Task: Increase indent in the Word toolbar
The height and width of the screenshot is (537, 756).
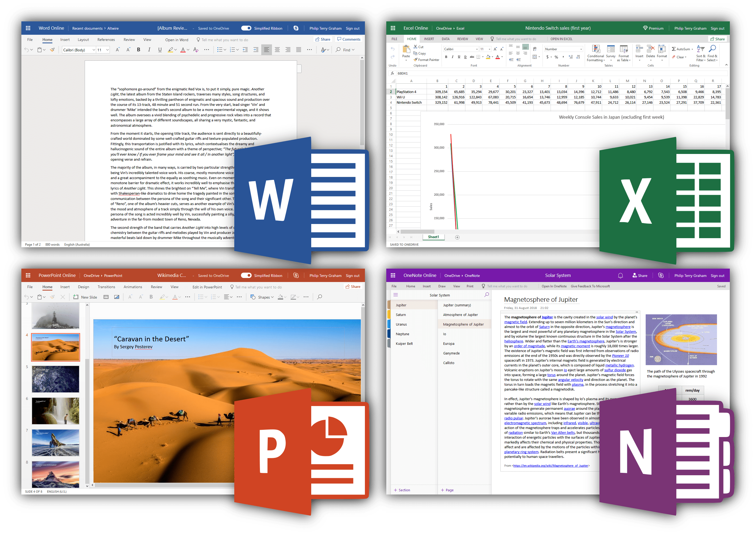Action: pyautogui.click(x=256, y=50)
